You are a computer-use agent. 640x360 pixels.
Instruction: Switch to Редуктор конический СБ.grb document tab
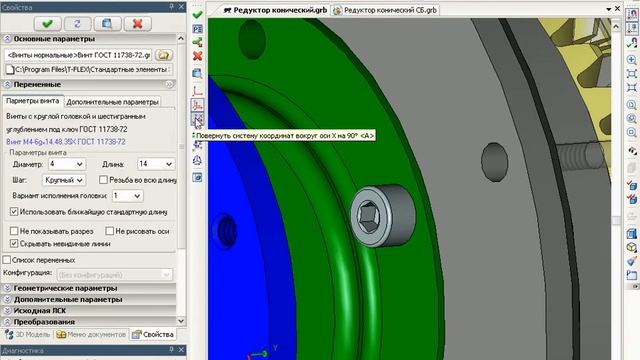click(x=385, y=10)
